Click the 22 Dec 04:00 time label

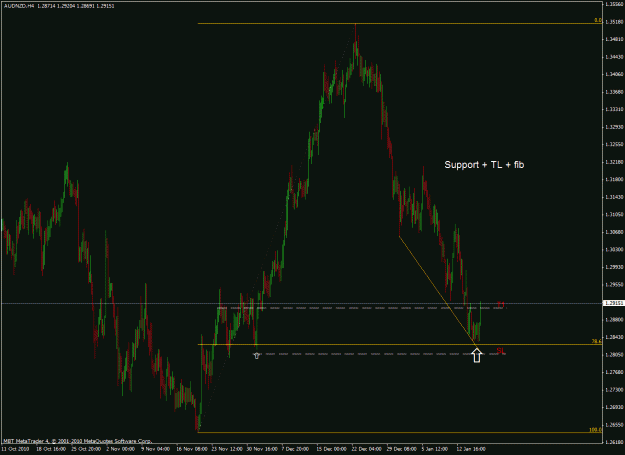click(367, 449)
